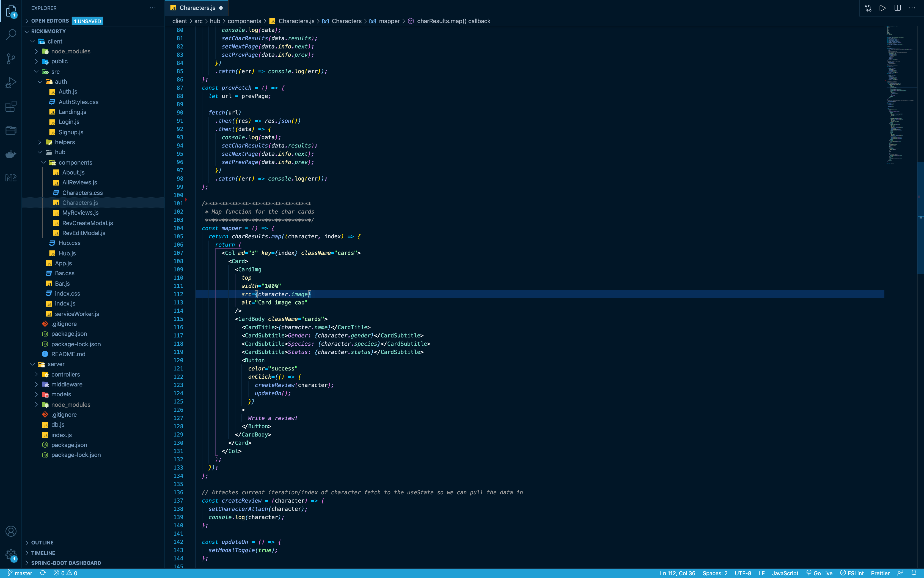Change encoding via UTF-8

point(743,573)
